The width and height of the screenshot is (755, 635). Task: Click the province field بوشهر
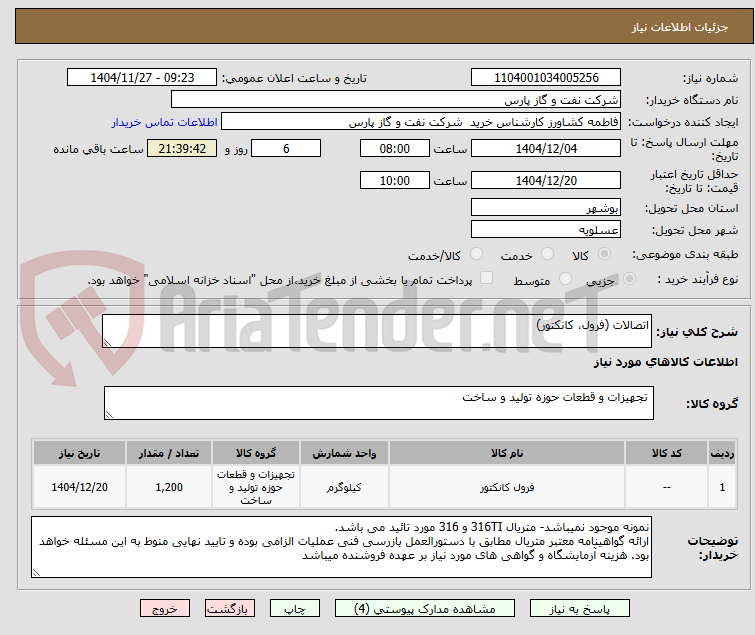pyautogui.click(x=546, y=207)
